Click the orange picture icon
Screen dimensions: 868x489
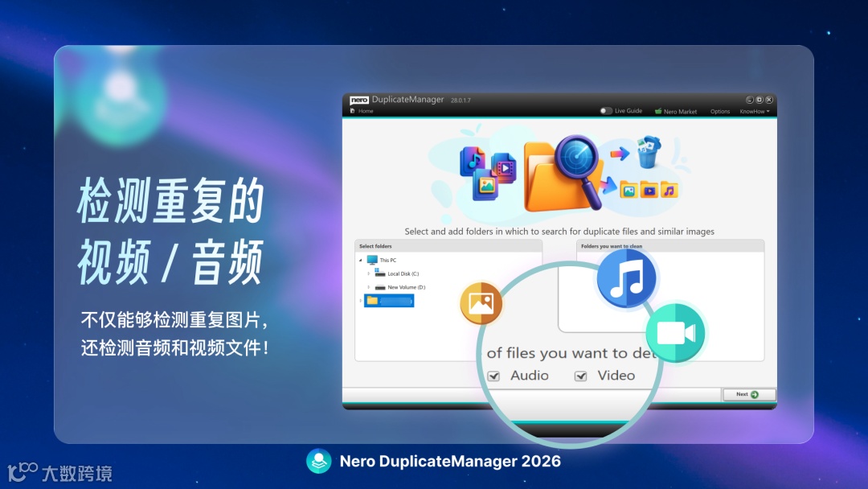click(x=481, y=303)
